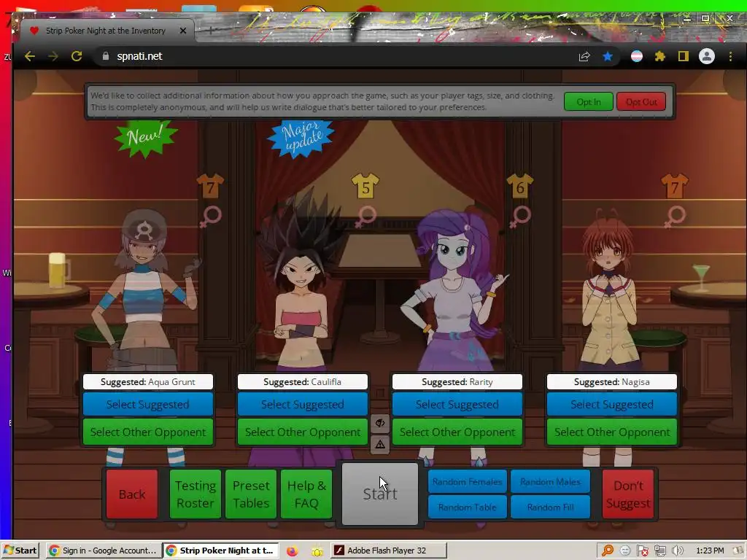The image size is (747, 560).
Task: Select the Strip Poker Night browser tab
Action: pos(105,31)
